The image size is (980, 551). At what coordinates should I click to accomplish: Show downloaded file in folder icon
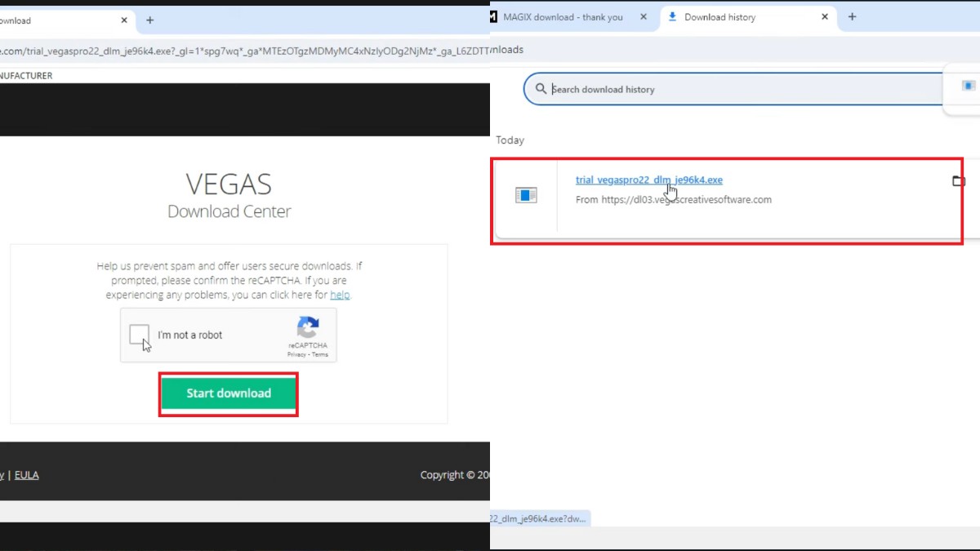point(958,180)
